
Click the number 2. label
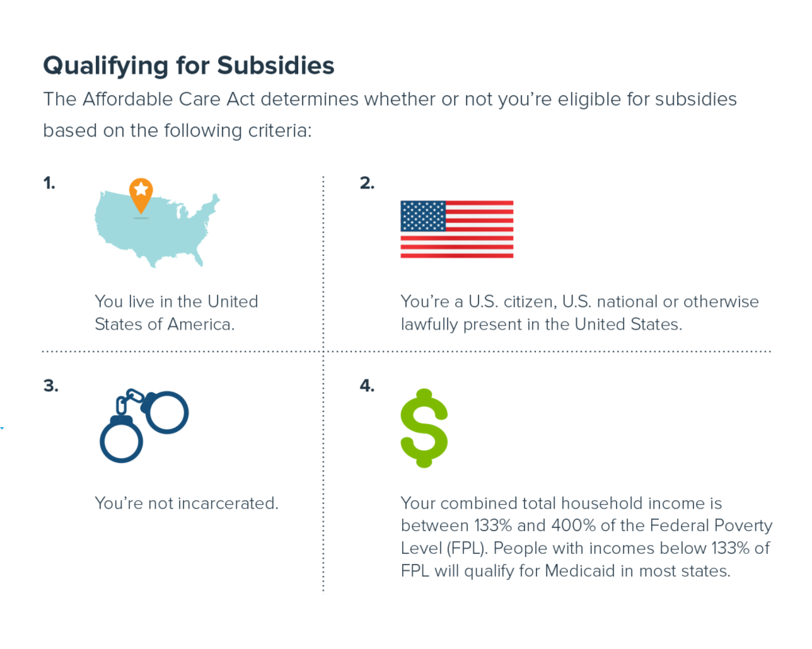367,183
